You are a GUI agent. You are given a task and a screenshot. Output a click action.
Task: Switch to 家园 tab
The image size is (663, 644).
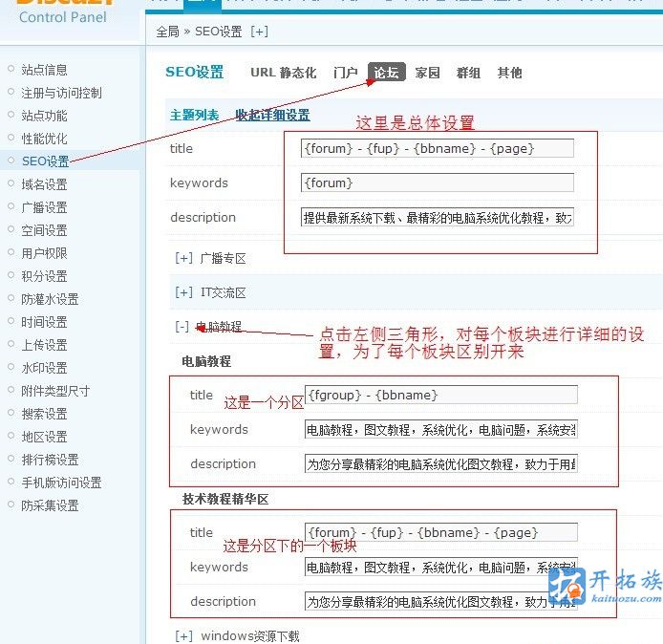point(427,73)
